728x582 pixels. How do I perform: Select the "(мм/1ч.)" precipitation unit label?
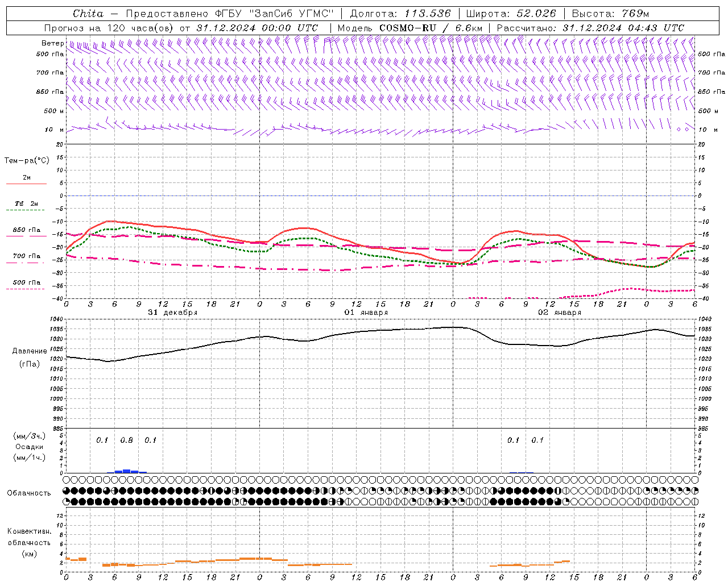click(x=30, y=458)
